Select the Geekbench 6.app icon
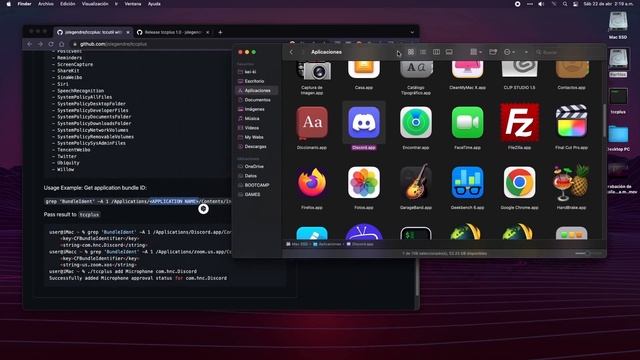Screen dimensions: 640x360 pyautogui.click(x=467, y=182)
